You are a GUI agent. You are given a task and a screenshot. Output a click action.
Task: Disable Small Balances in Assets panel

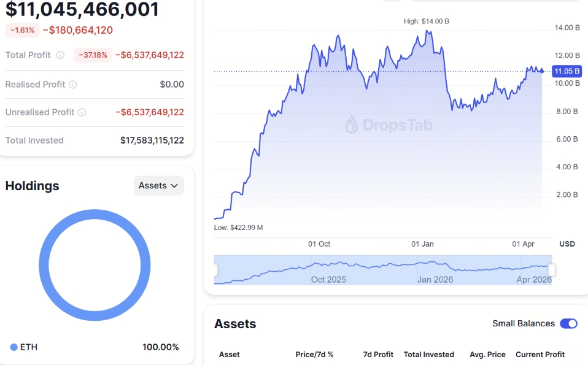[x=568, y=323]
